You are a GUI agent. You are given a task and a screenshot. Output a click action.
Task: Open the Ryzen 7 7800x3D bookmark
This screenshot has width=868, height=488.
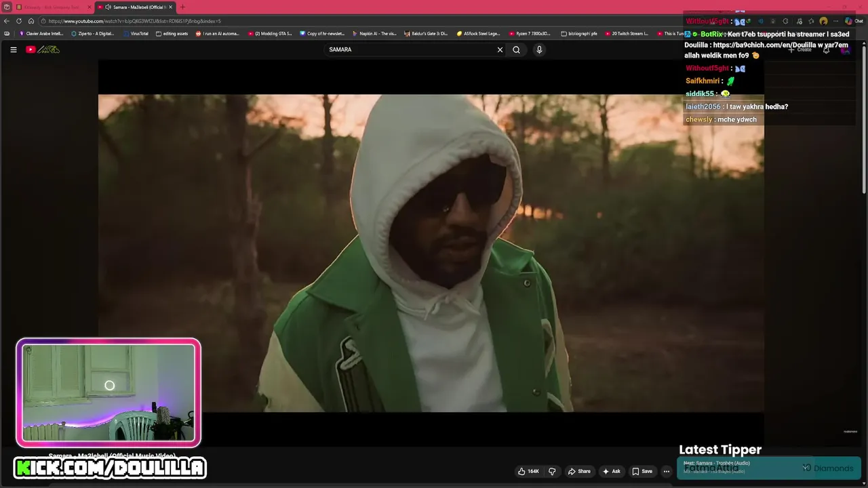pyautogui.click(x=530, y=33)
